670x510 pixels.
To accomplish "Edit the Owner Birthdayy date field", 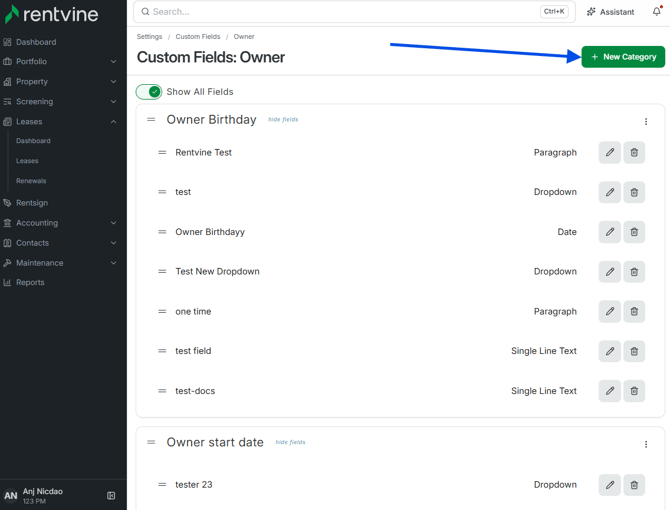I will coord(609,232).
